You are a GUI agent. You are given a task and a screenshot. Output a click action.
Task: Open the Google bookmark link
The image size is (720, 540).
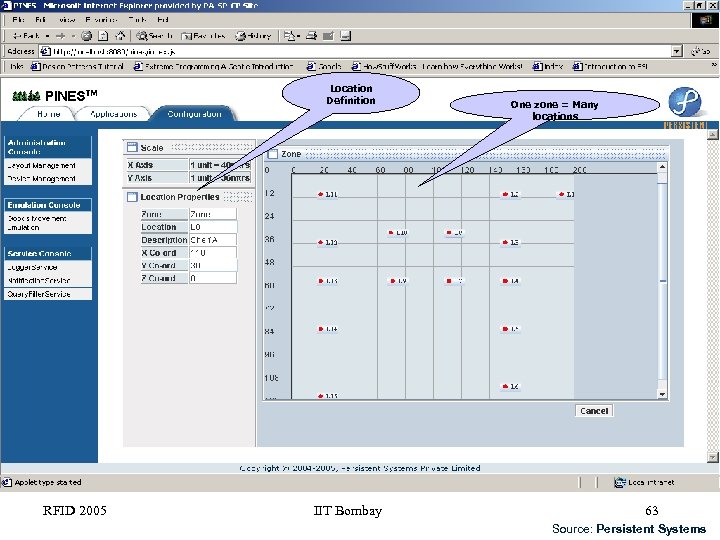(324, 67)
